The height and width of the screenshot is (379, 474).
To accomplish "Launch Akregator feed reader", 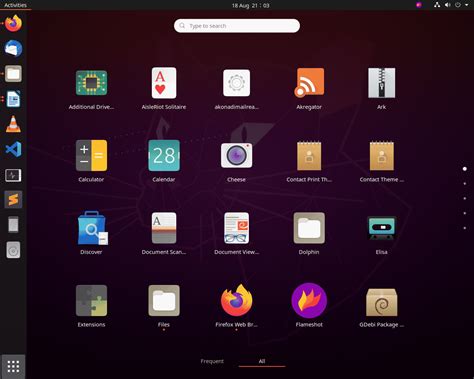I will coord(309,83).
